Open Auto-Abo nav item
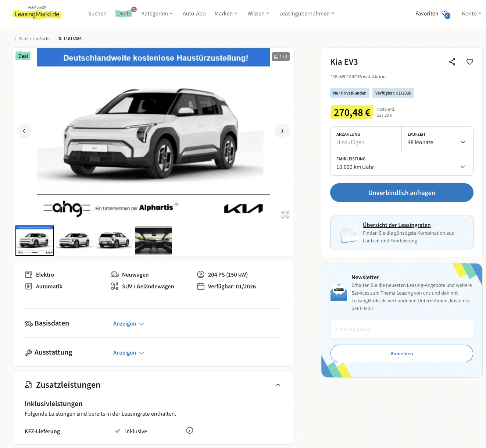Viewport: 486px width, 448px height. (x=194, y=14)
